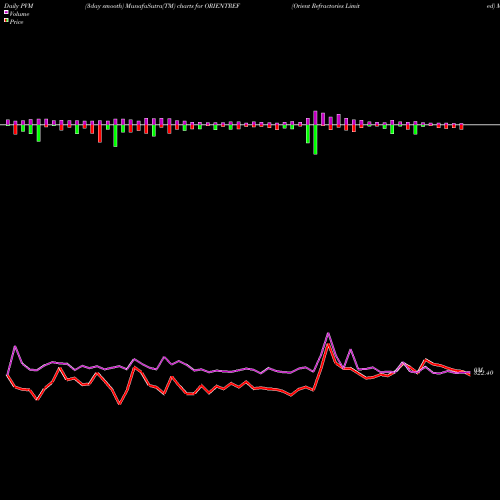Click the Price legend color swatch

[x=6, y=20]
